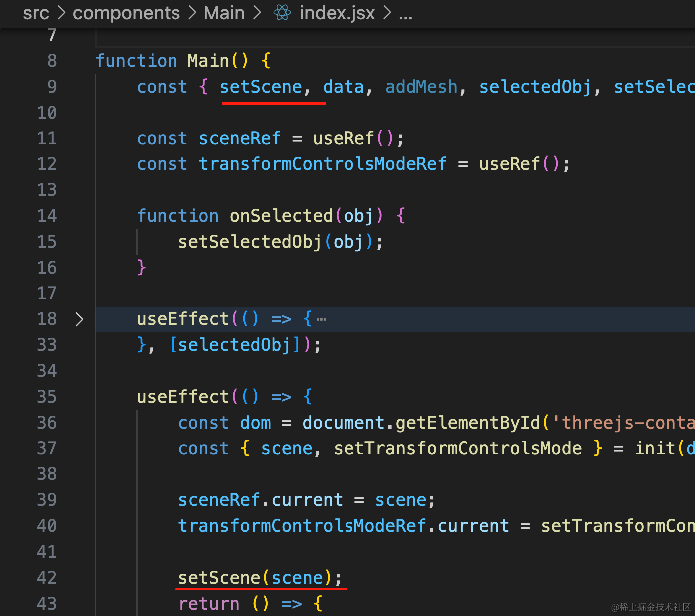Open the Main breadcrumb folder
Screen dimensions: 695x616
pos(224,13)
